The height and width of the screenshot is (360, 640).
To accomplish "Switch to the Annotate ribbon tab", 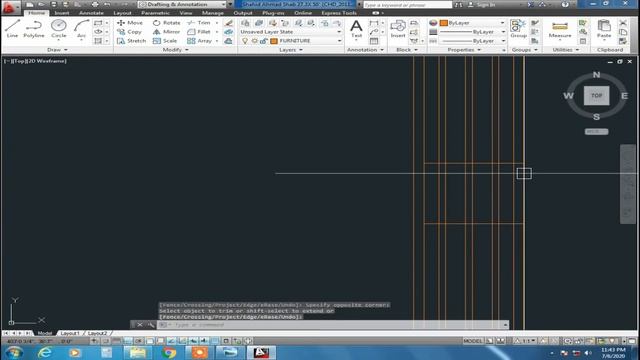I will 91,13.
